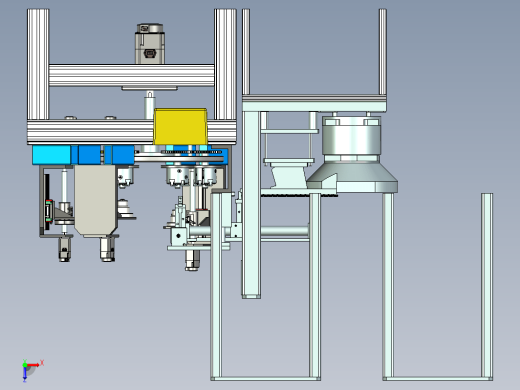This screenshot has height=390, width=520.
Task: Select the light cyan block at left
Action: point(52,155)
